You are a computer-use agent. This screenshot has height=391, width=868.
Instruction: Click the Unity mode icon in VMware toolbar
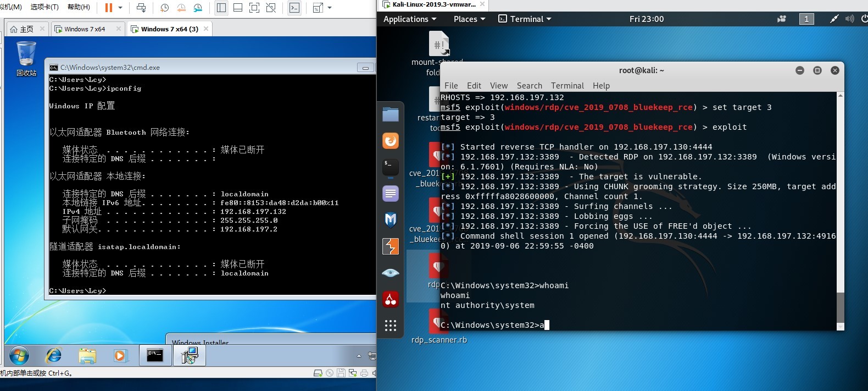[271, 8]
